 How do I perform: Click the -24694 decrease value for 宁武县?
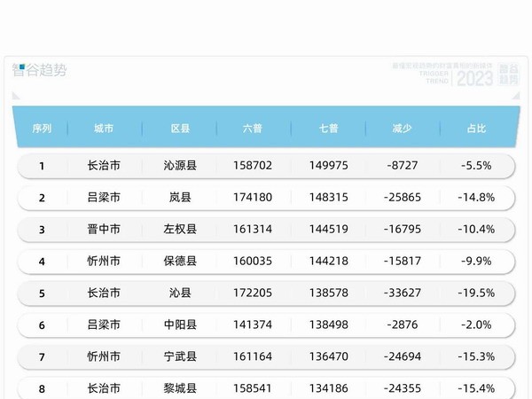402,357
